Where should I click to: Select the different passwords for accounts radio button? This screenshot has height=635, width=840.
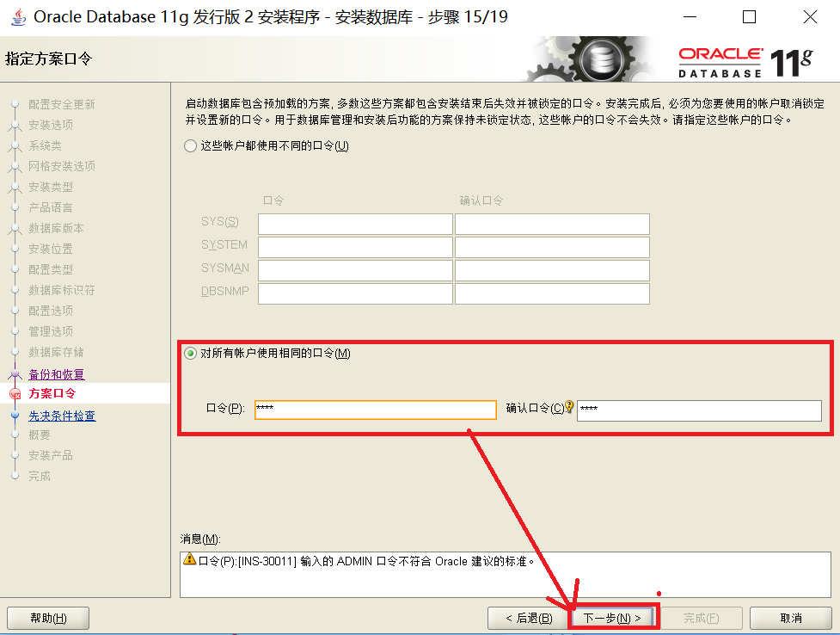point(191,146)
